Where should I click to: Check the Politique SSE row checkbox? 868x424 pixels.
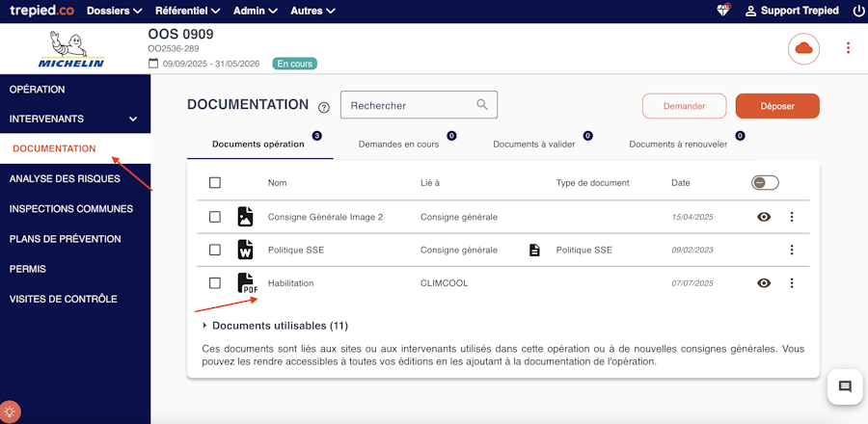(215, 251)
